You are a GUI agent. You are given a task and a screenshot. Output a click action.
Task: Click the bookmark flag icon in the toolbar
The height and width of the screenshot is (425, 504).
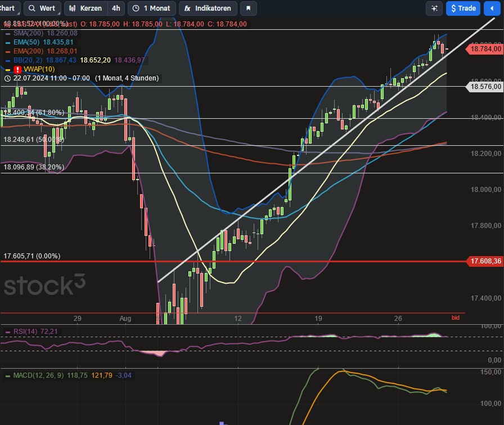[x=247, y=8]
